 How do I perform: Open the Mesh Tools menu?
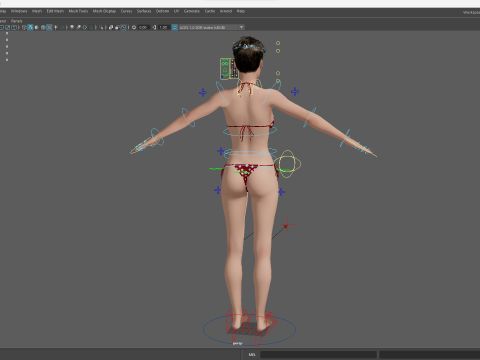78,11
